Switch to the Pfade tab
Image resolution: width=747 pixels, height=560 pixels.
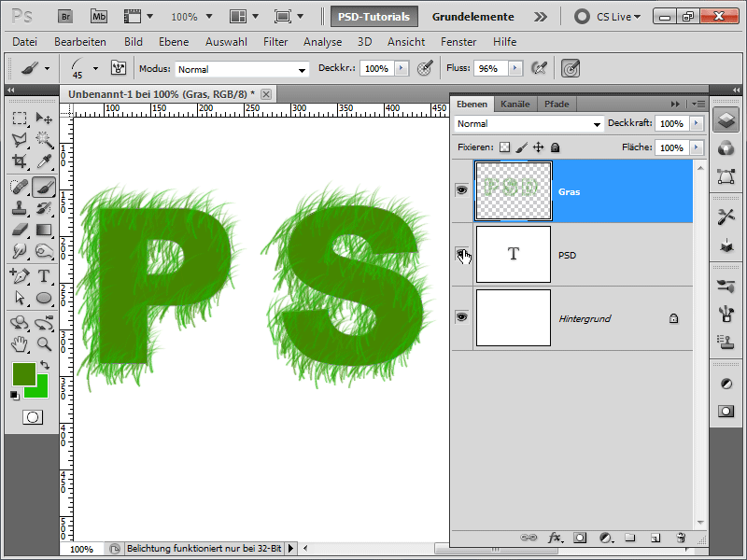coord(557,104)
